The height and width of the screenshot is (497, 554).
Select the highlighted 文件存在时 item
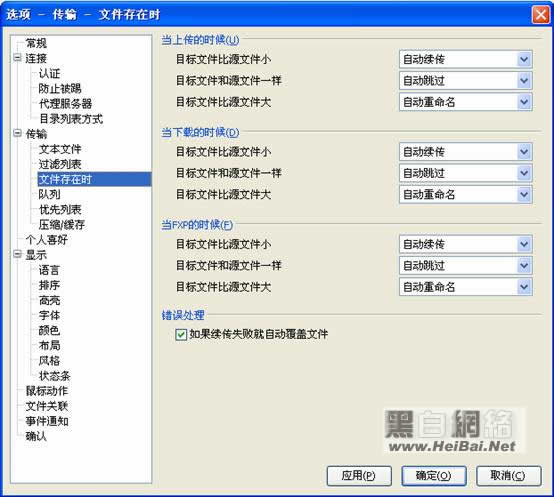click(94, 179)
